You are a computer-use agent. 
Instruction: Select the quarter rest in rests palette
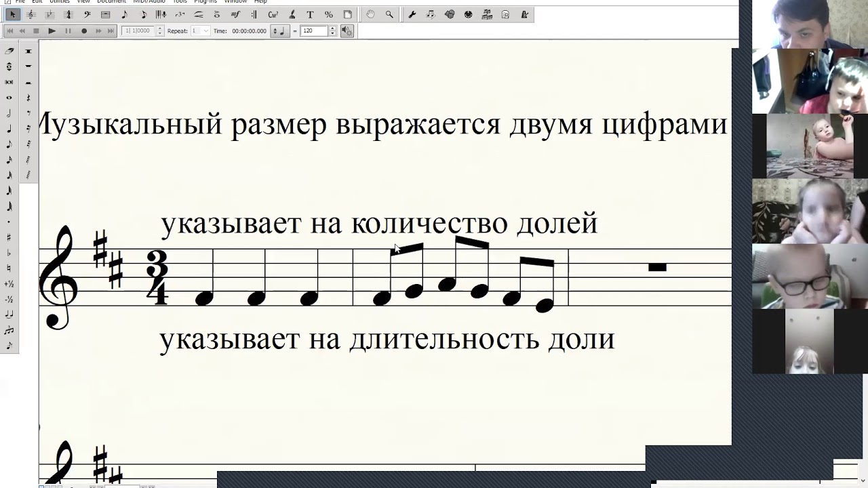point(28,97)
